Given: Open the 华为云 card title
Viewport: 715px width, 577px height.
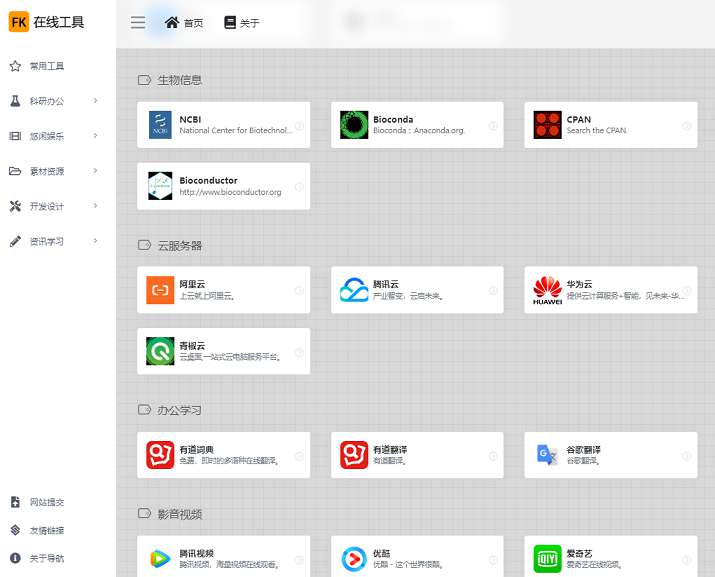Looking at the screenshot, I should 579,284.
